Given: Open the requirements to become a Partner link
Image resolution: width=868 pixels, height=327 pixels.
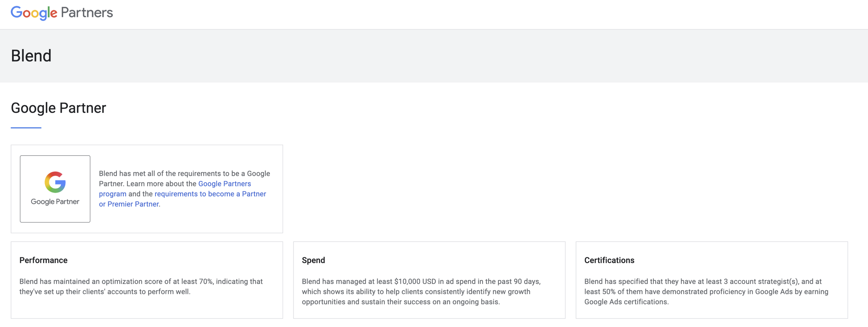Looking at the screenshot, I should click(x=182, y=199).
